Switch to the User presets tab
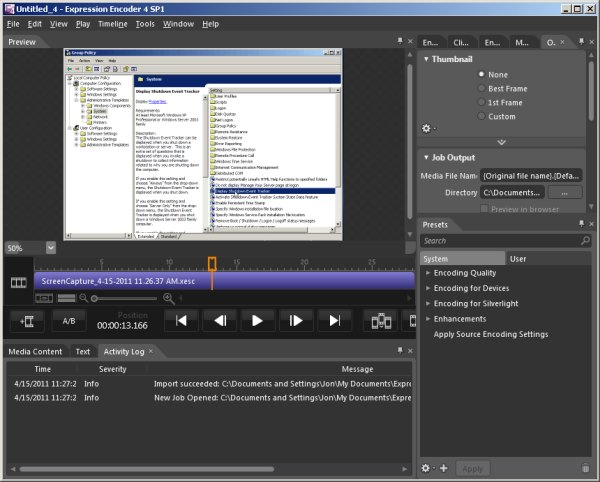The height and width of the screenshot is (482, 600). tap(518, 259)
